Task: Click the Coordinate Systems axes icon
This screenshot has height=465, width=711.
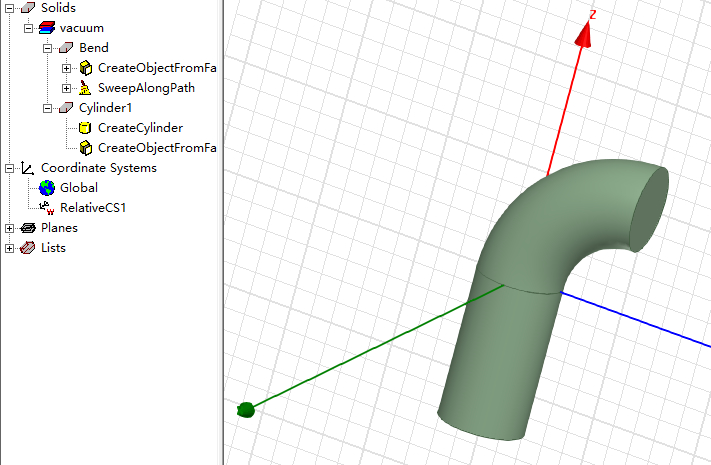Action: point(28,168)
